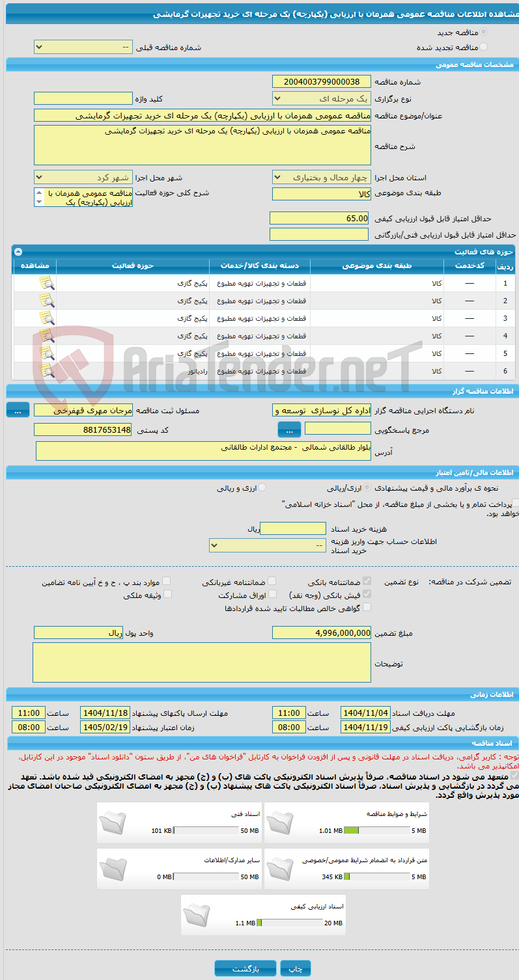Viewport: 519px width, 980px height.
Task: Open the اسناد فنی folder icon
Action: [x=112, y=823]
